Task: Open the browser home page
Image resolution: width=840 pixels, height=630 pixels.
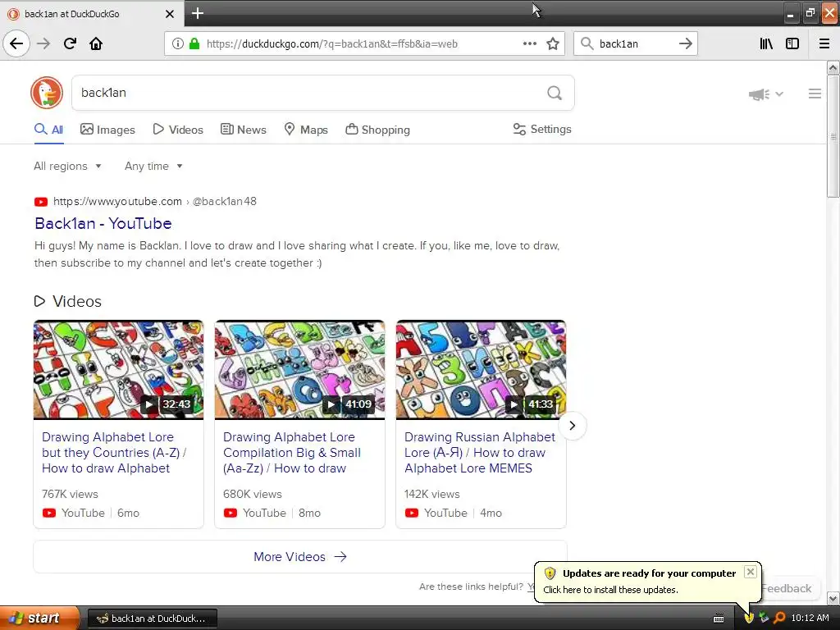Action: (x=96, y=43)
